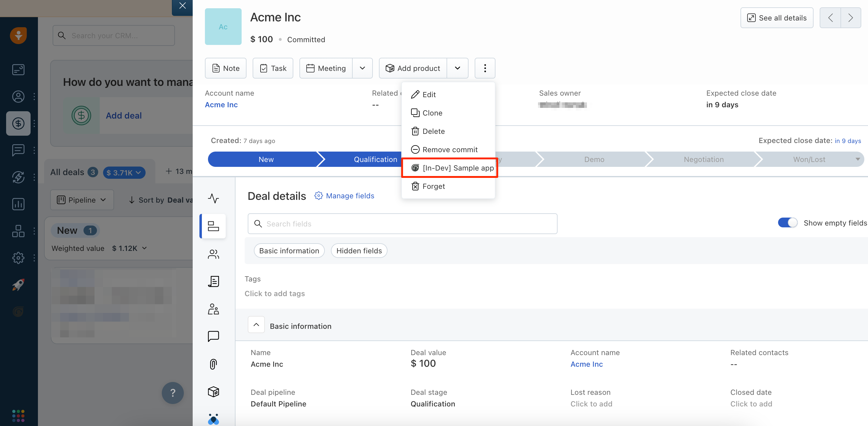The image size is (868, 426).
Task: Open the products box icon in panel
Action: [213, 391]
